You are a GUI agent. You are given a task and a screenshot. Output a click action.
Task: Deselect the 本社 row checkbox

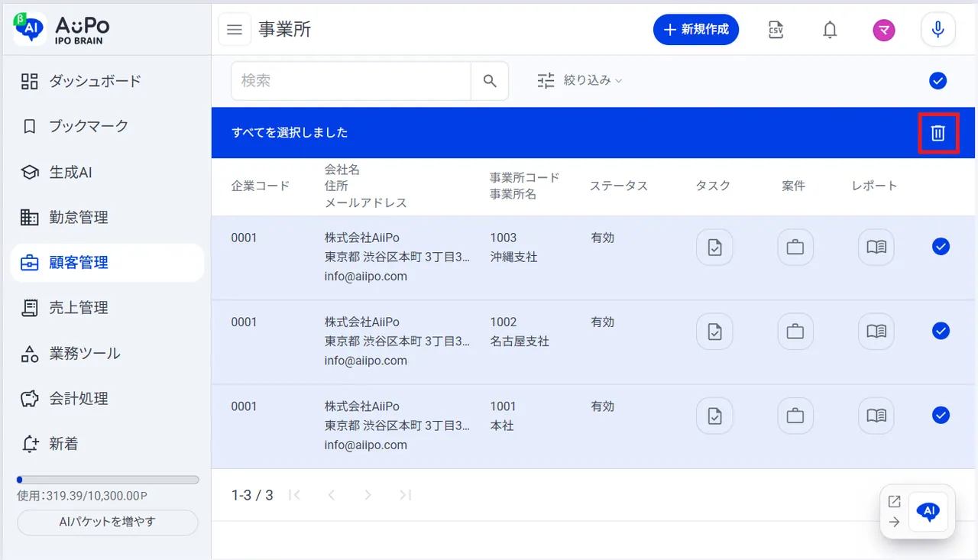click(941, 414)
